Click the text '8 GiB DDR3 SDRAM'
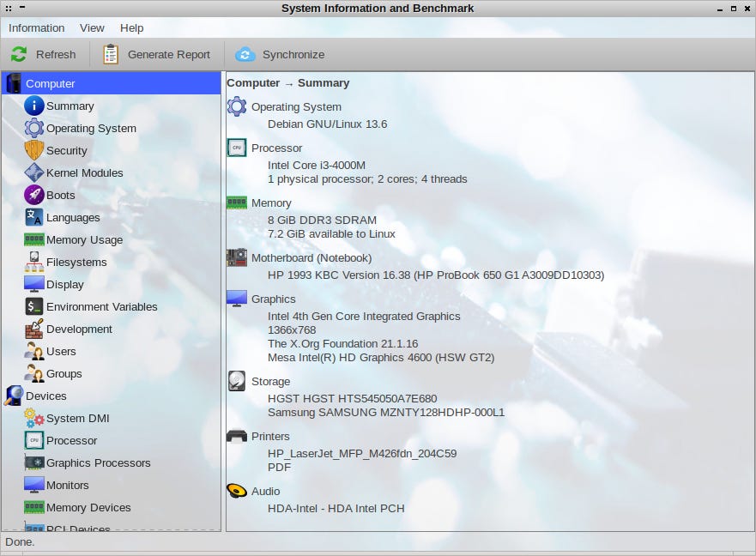Image resolution: width=756 pixels, height=556 pixels. [322, 220]
